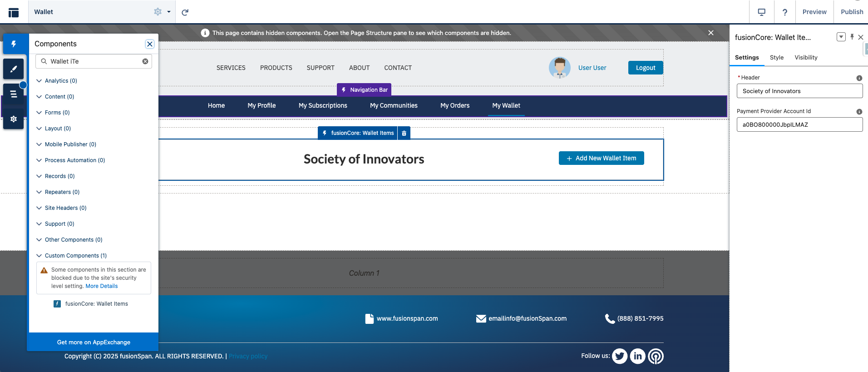Open the Wallet page dropdown arrow
This screenshot has width=868, height=372.
[169, 12]
